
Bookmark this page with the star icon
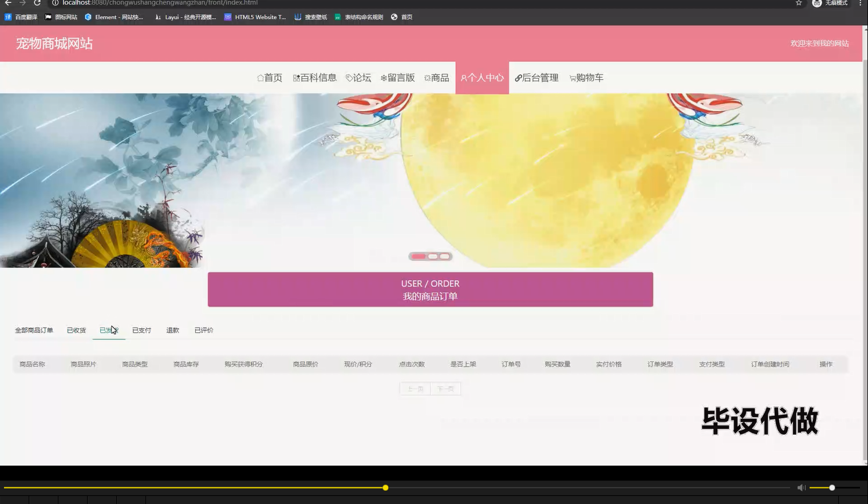point(799,3)
